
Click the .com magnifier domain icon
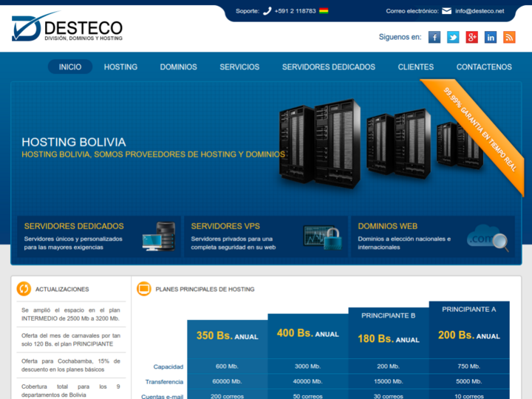(x=488, y=237)
